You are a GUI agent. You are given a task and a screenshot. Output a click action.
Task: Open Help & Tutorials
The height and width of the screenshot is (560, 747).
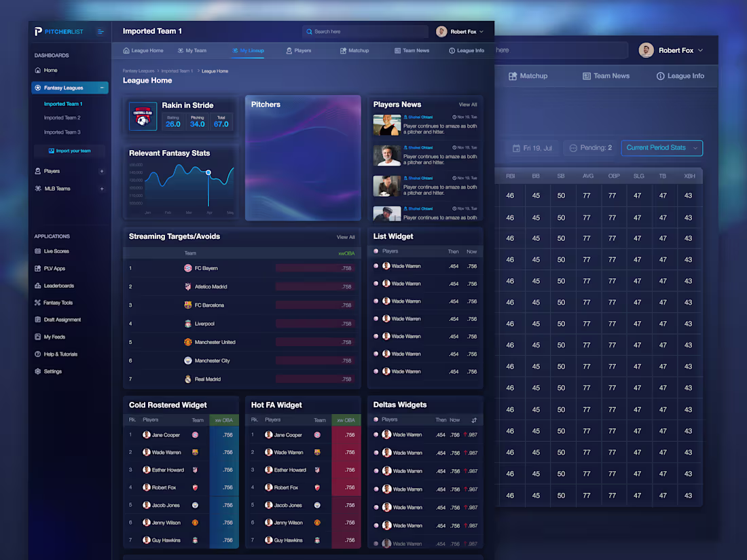pyautogui.click(x=56, y=354)
